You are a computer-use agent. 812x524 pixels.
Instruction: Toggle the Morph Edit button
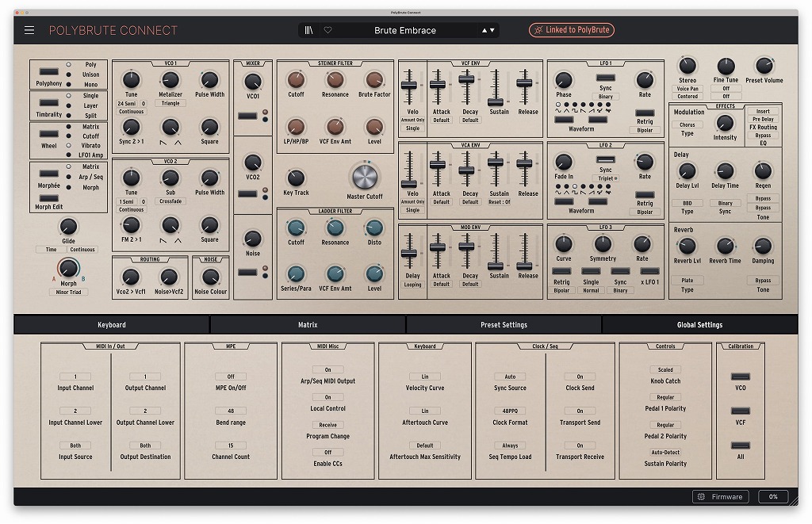[x=49, y=198]
